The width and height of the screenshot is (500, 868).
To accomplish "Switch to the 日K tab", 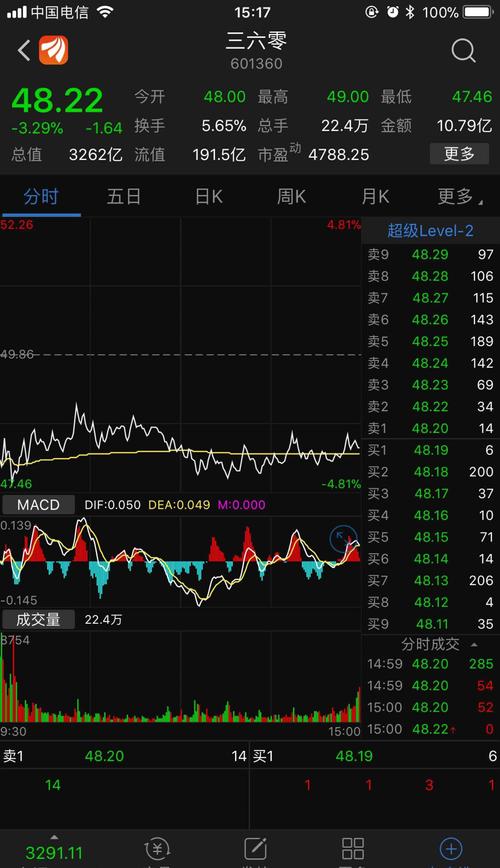I will coord(209,197).
